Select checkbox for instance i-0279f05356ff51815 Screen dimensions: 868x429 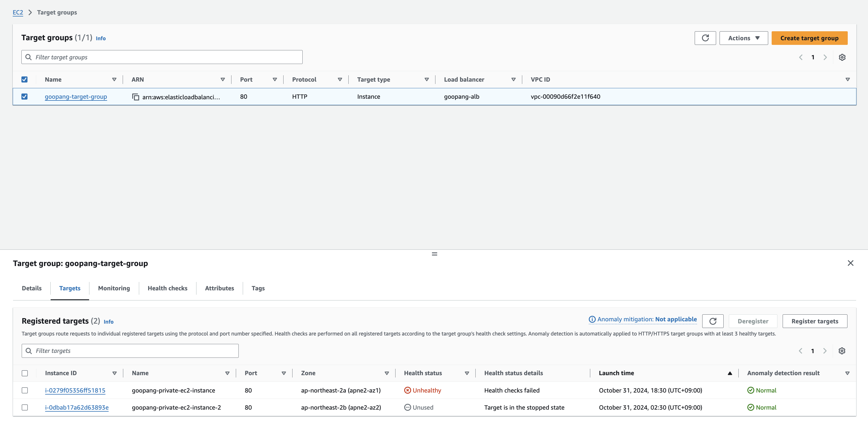pyautogui.click(x=25, y=390)
